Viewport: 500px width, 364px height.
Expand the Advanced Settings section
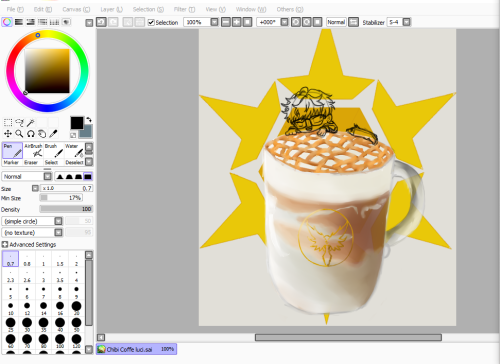pos(5,245)
